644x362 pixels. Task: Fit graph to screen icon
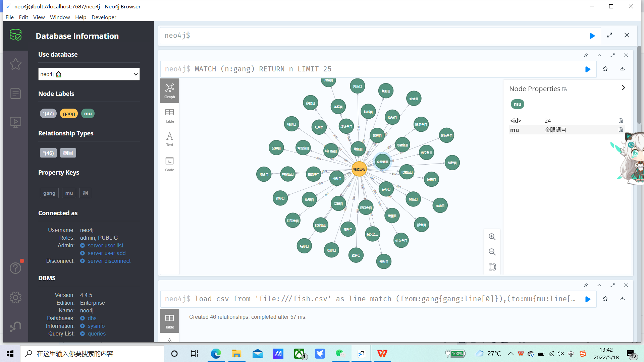(x=492, y=267)
